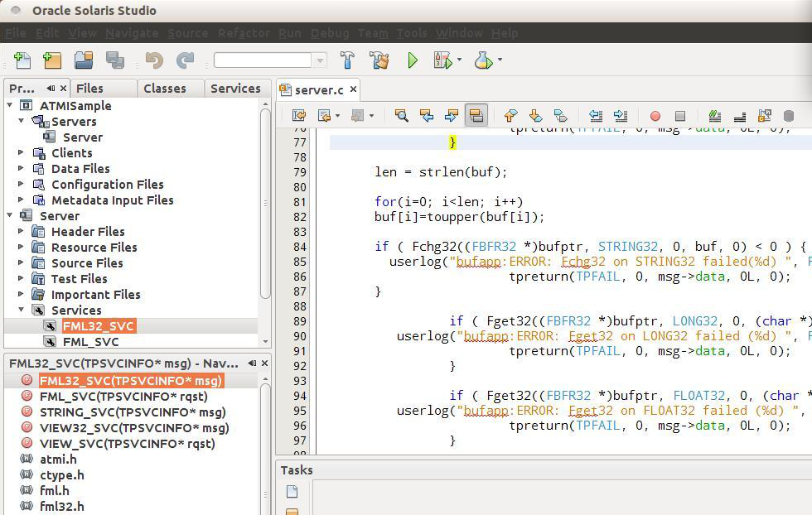
Task: Click the Debug Project toolbar icon
Action: point(442,60)
